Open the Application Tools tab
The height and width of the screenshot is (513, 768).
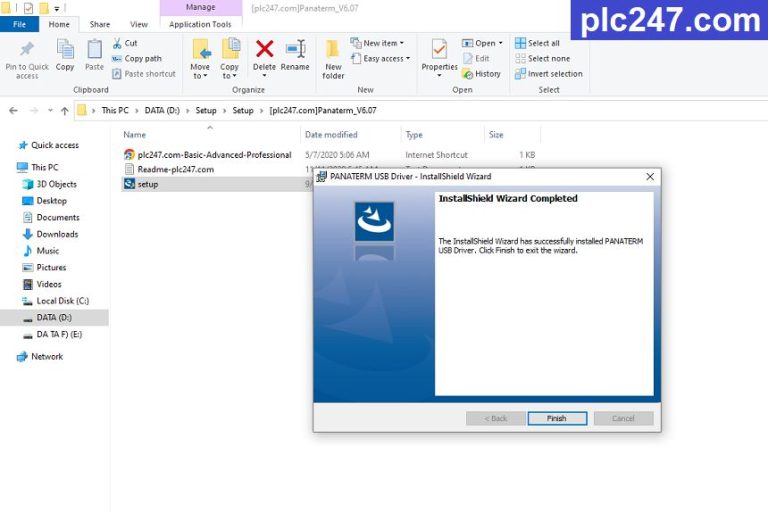coord(200,24)
